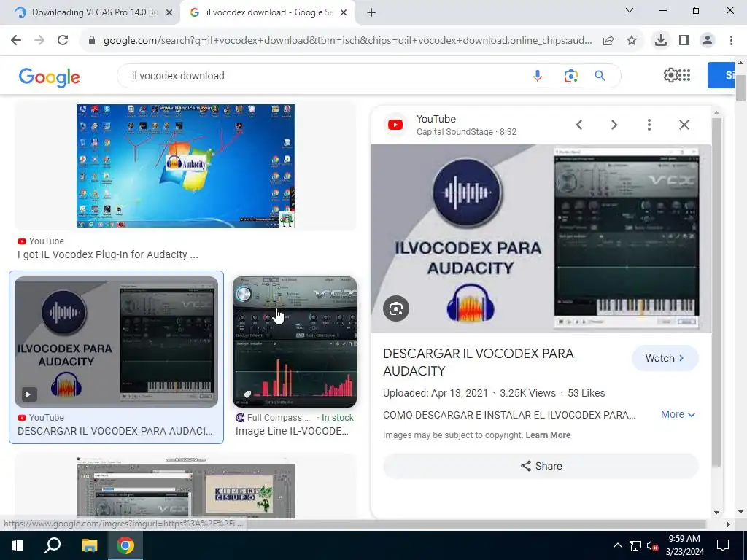Viewport: 747px width, 560px height.
Task: Click the share page icon in address bar
Action: click(608, 41)
